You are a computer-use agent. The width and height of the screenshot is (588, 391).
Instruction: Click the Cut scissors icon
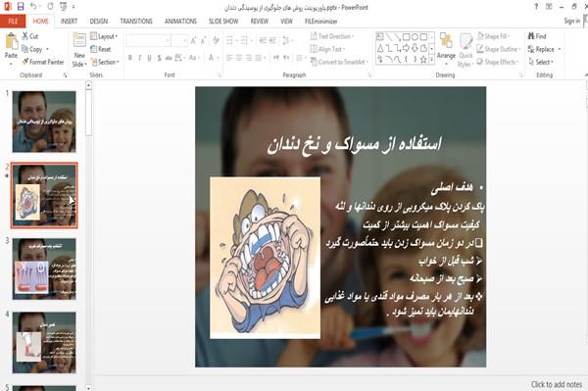click(24, 36)
